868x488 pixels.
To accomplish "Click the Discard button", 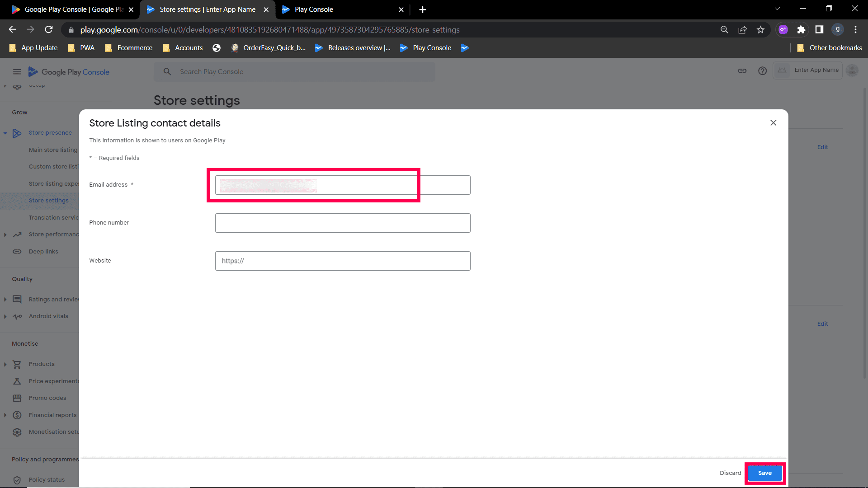I will (730, 473).
